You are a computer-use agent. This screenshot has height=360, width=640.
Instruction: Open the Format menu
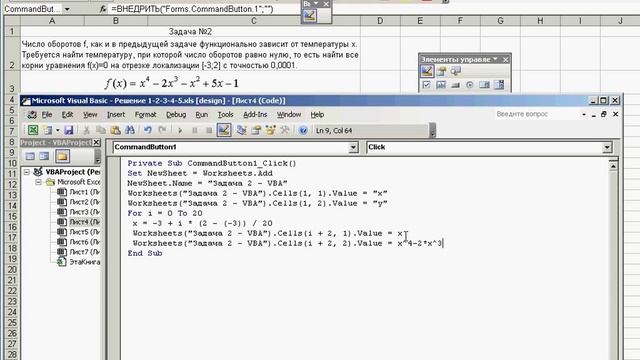point(146,115)
